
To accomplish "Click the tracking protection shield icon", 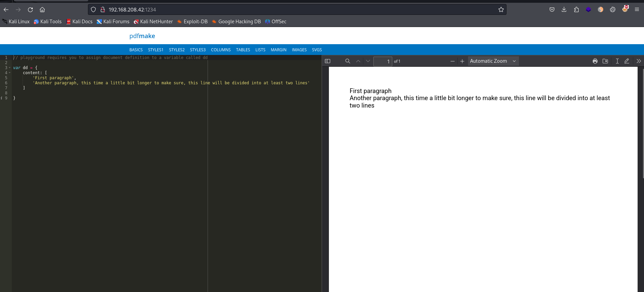I will [x=93, y=9].
